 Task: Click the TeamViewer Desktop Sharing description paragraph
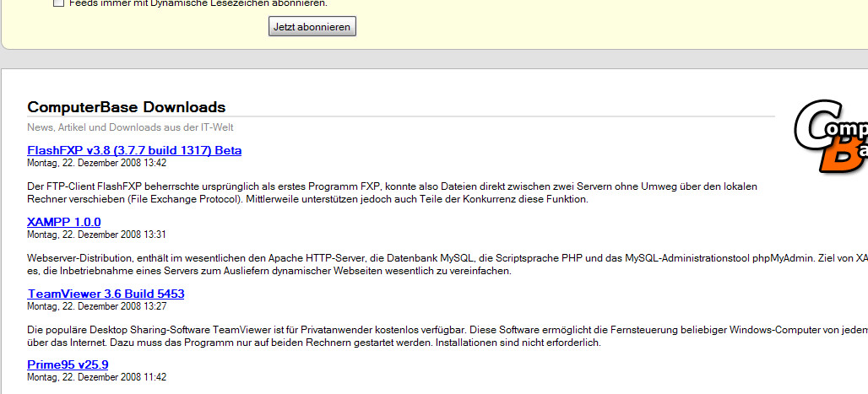[x=448, y=336]
